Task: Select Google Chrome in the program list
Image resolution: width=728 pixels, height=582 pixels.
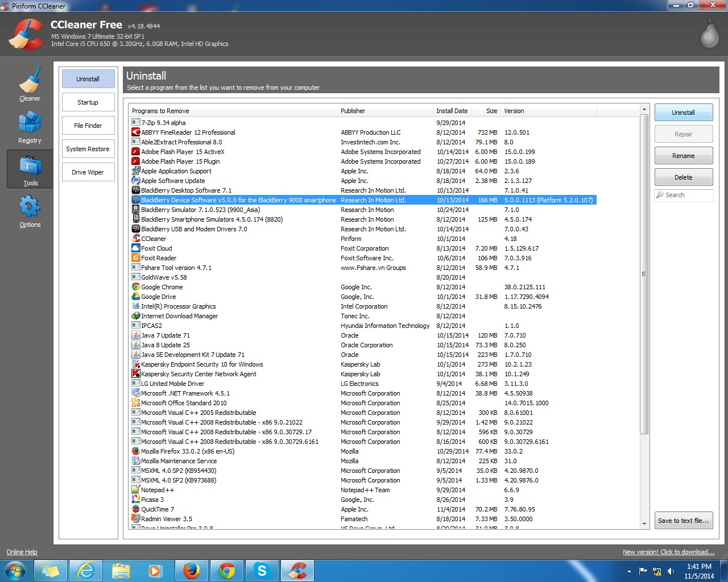Action: [162, 287]
